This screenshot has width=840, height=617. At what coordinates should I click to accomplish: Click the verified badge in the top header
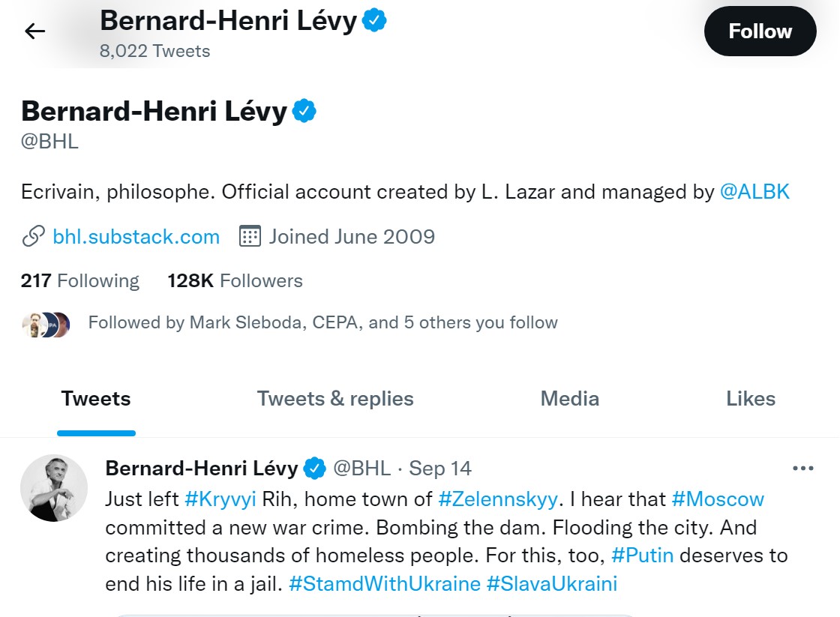point(374,21)
